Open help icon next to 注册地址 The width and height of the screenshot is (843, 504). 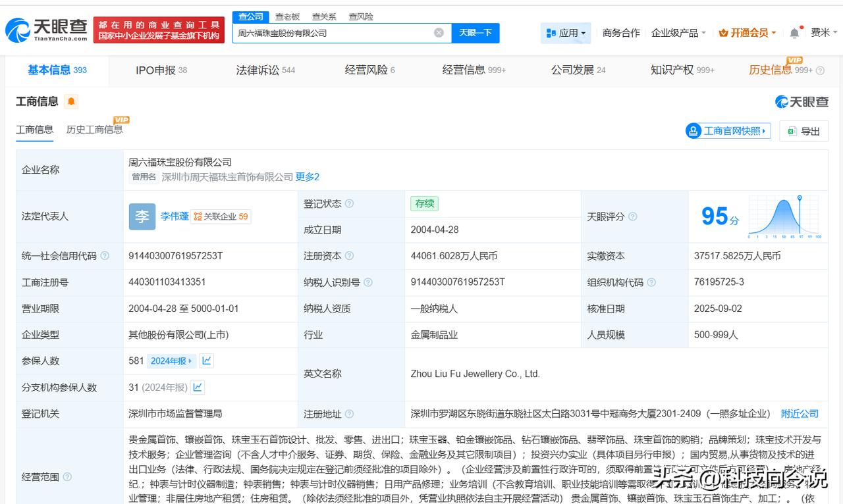coord(349,414)
